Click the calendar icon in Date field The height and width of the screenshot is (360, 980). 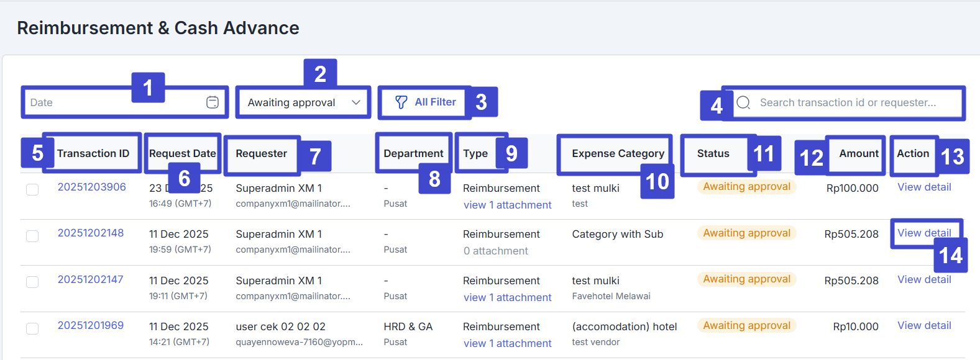click(x=213, y=102)
